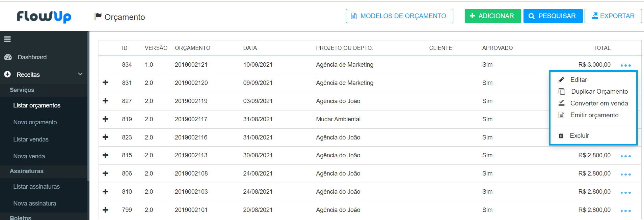Image resolution: width=644 pixels, height=220 pixels.
Task: Click the TOTAL column header
Action: pos(602,48)
